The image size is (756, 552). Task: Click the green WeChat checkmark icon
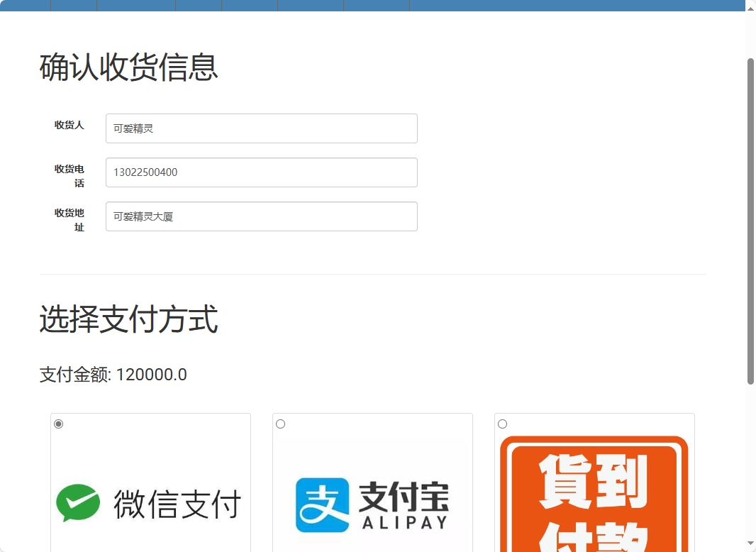click(80, 503)
